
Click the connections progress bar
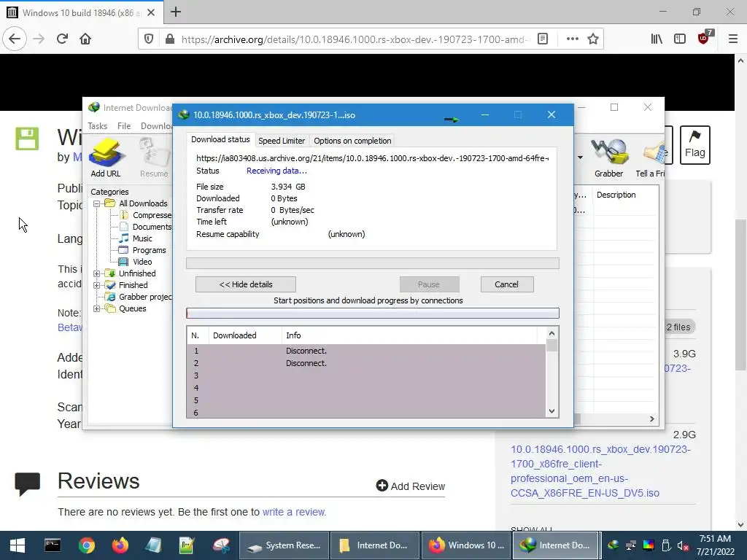[373, 314]
